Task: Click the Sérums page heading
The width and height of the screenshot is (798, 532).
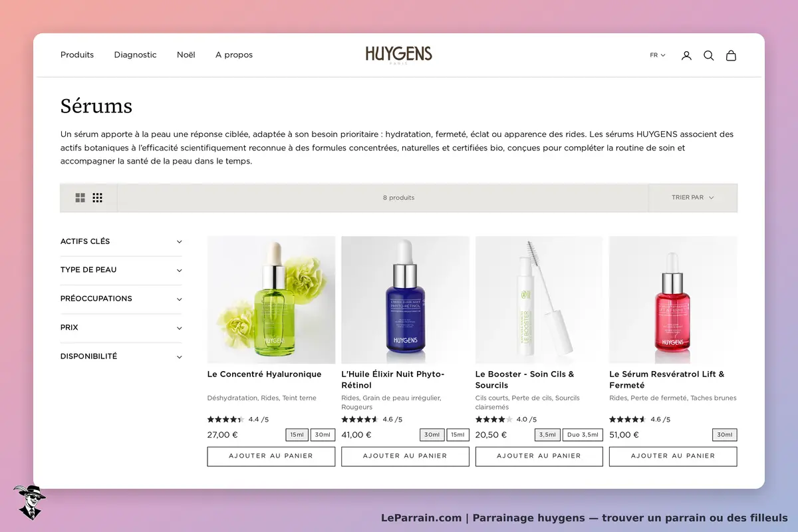Action: pos(96,106)
